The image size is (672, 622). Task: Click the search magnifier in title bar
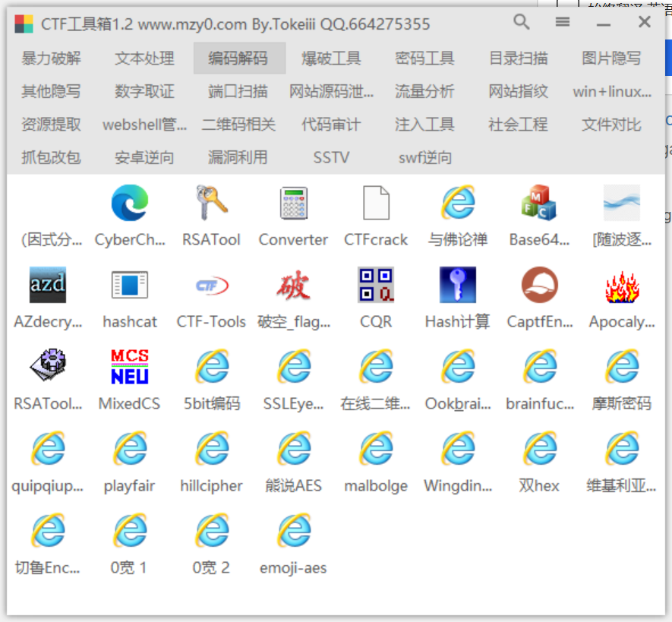point(522,22)
